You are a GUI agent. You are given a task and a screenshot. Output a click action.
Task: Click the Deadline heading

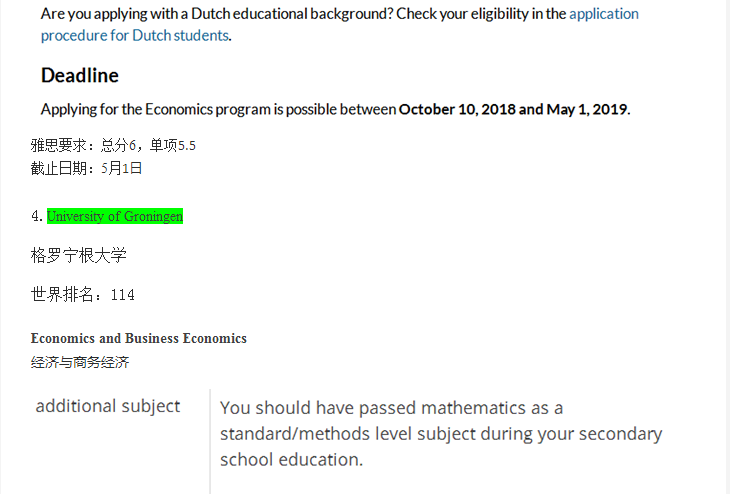coord(80,75)
